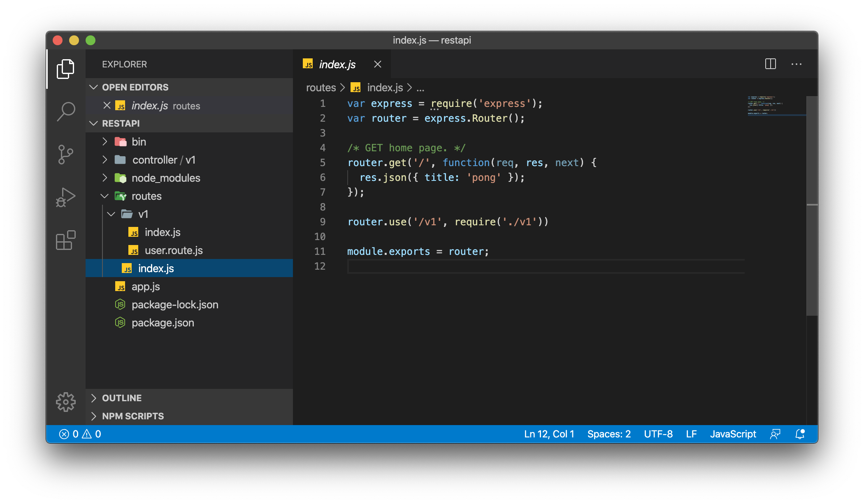This screenshot has height=504, width=864.
Task: Expand the OUTLINE section
Action: click(x=122, y=398)
